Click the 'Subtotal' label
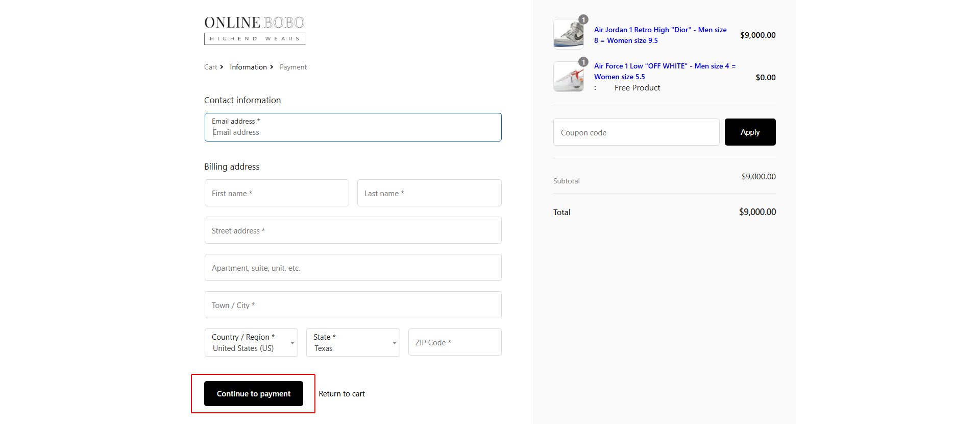The image size is (980, 424). click(567, 181)
